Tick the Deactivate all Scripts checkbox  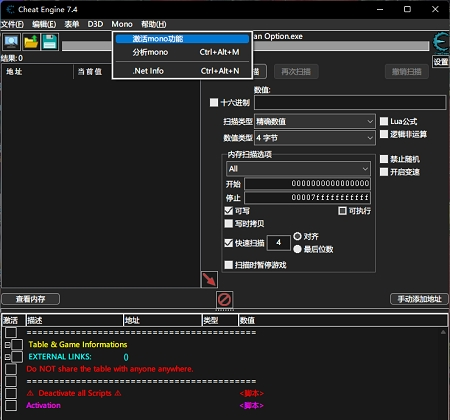click(x=11, y=393)
